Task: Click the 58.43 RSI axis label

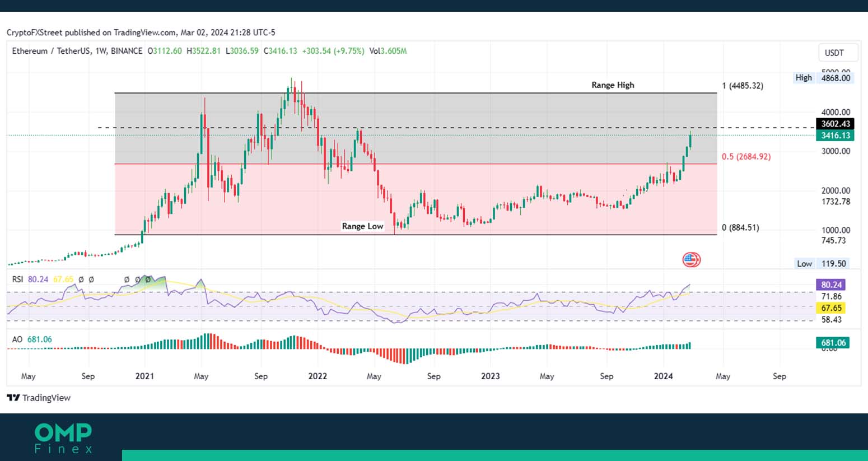Action: coord(831,320)
